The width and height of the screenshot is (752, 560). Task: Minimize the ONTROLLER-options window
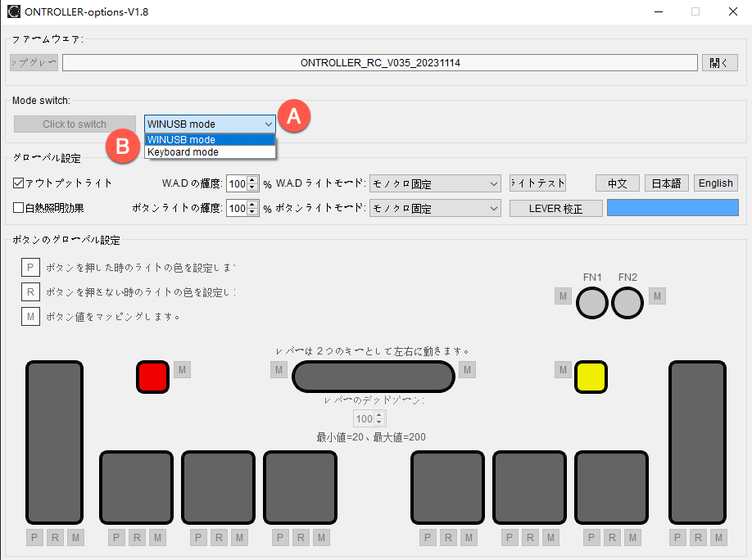click(659, 11)
